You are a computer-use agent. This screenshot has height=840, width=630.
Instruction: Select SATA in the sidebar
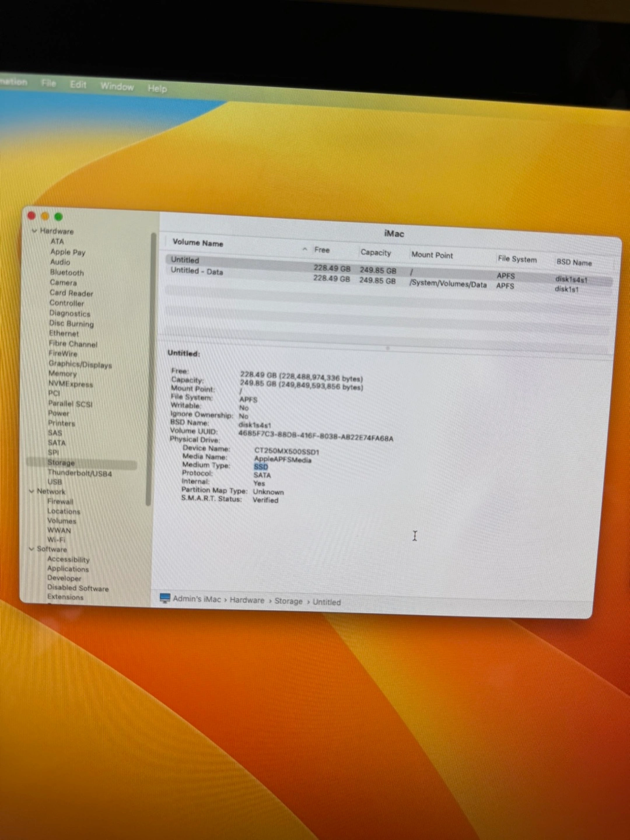57,442
